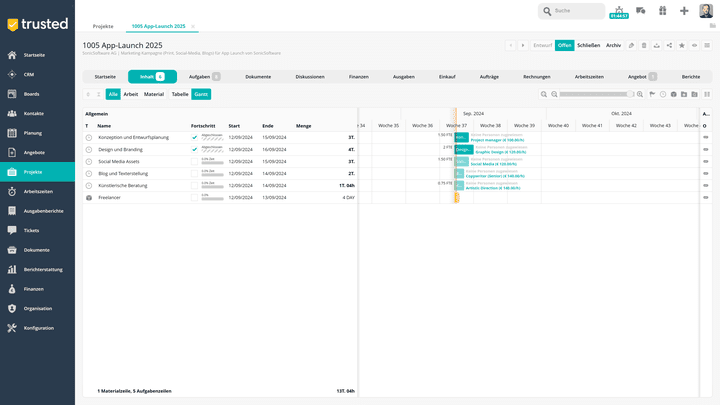
Task: Open the CRM sidebar section
Action: tap(37, 74)
